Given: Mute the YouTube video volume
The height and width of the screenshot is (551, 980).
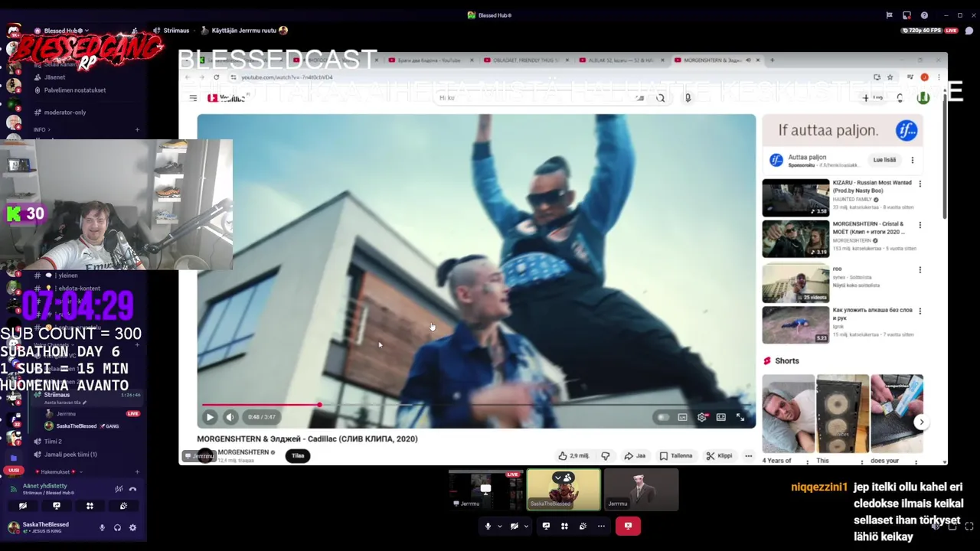Looking at the screenshot, I should click(x=230, y=417).
